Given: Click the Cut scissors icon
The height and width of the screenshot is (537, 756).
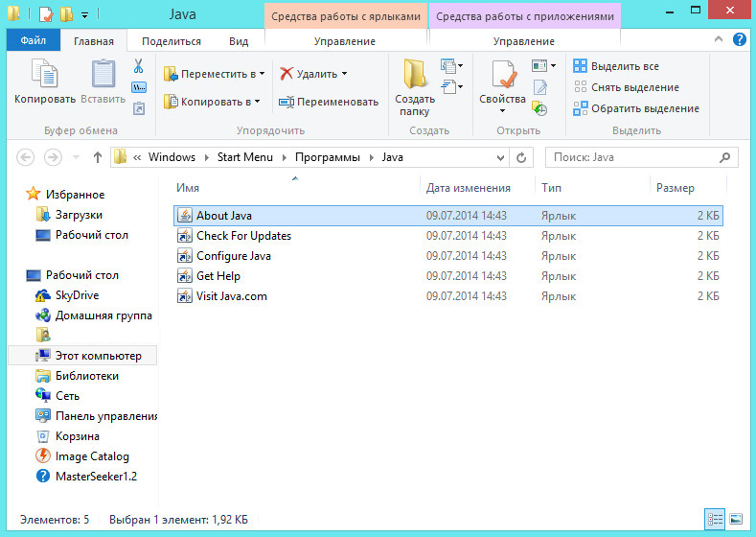Looking at the screenshot, I should (x=138, y=66).
